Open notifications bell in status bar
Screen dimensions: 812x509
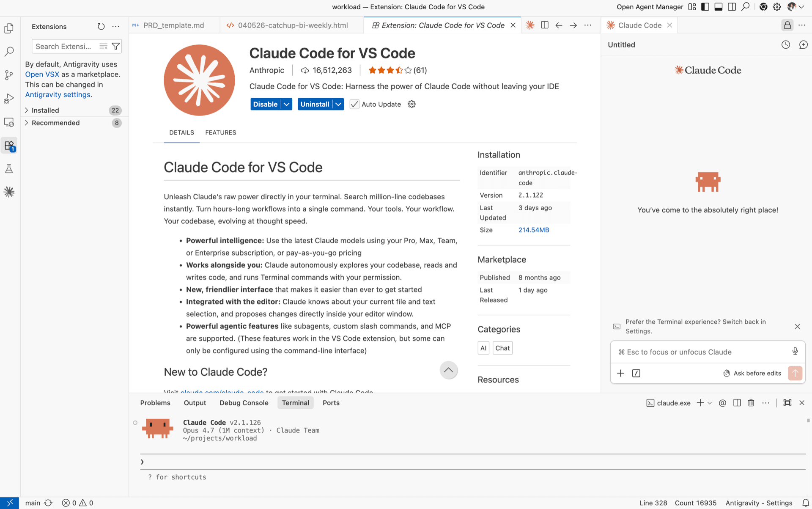[x=805, y=503]
